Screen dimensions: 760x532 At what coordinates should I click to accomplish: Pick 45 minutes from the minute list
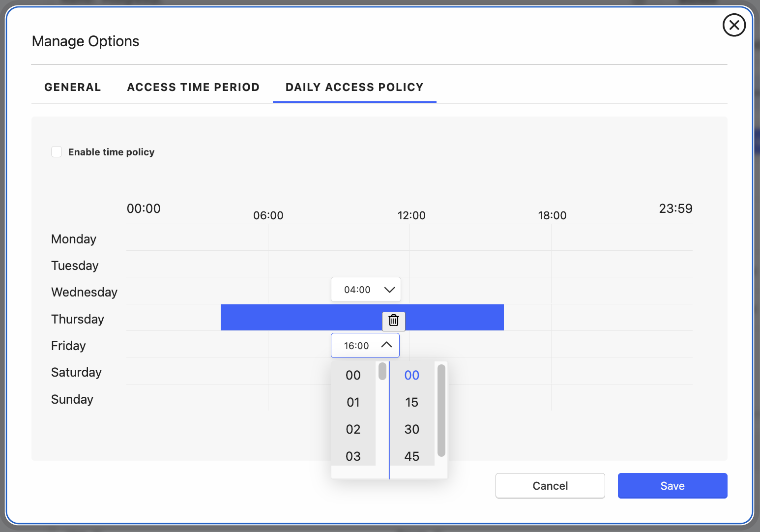[411, 456]
